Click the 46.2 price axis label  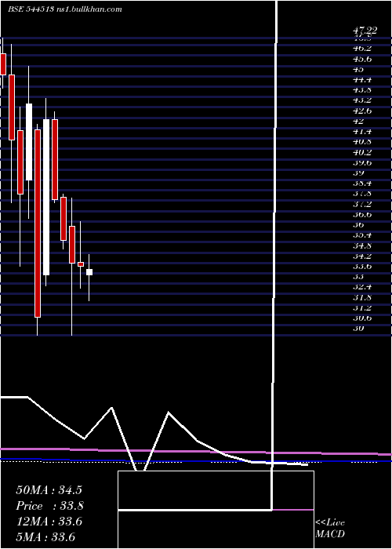(x=362, y=49)
